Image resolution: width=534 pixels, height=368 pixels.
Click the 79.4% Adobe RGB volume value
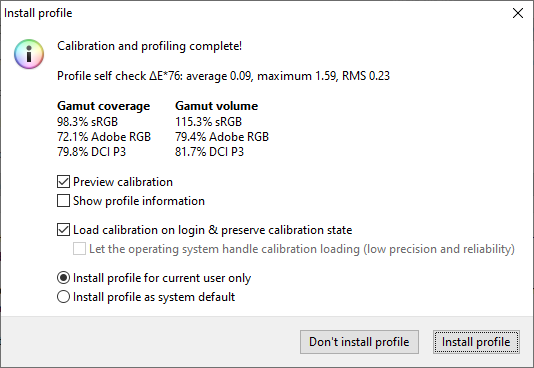(222, 137)
